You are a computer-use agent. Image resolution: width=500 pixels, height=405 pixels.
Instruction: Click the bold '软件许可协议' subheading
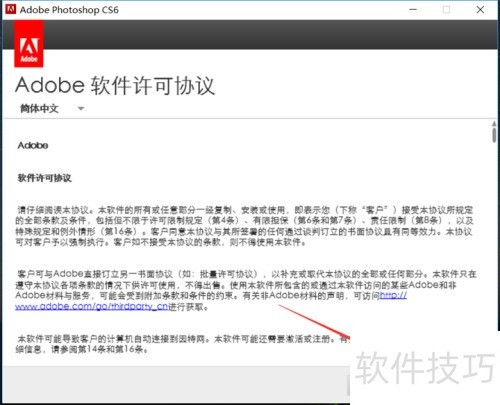pos(45,178)
